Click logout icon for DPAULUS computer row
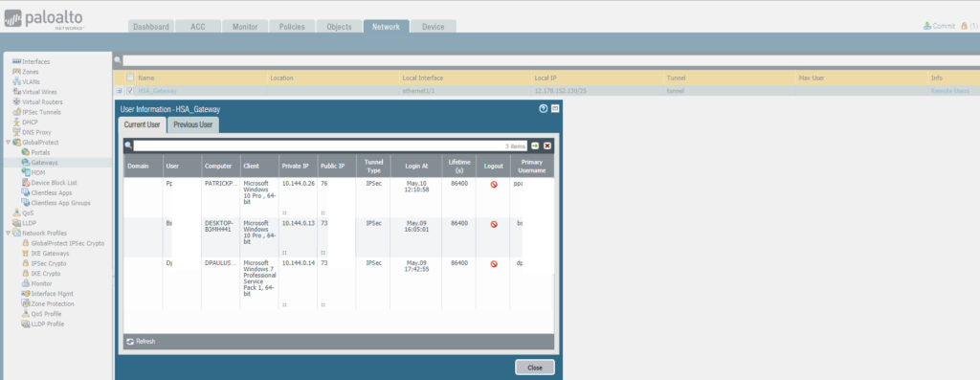This screenshot has width=980, height=380. (x=494, y=264)
